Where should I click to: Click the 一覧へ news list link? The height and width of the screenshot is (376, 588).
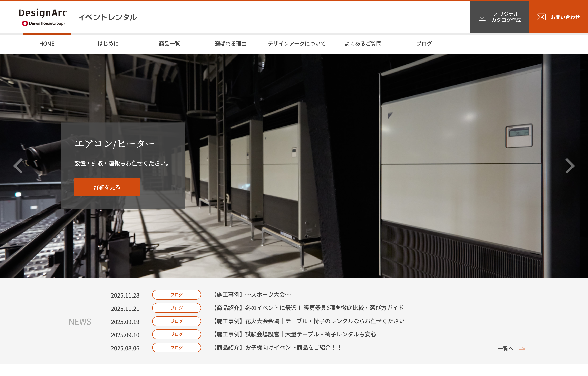(x=506, y=349)
